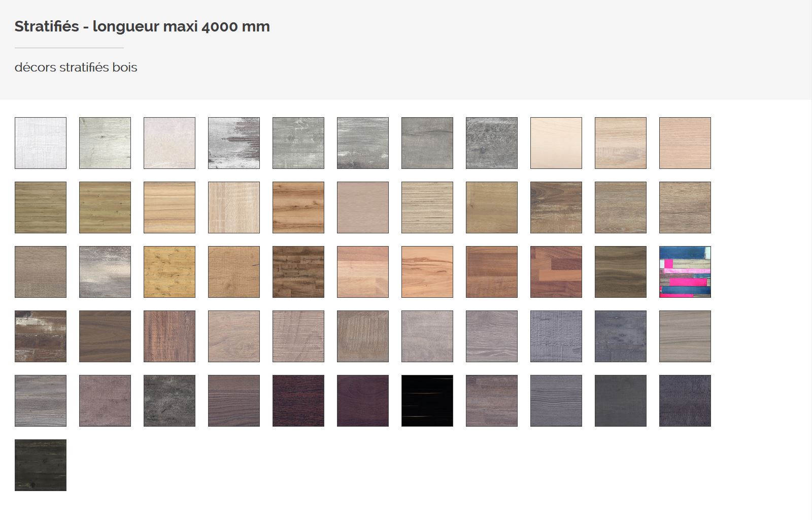This screenshot has width=812, height=520.
Task: Pick the beige swatch with fine horizontal stripes
Action: 427,207
